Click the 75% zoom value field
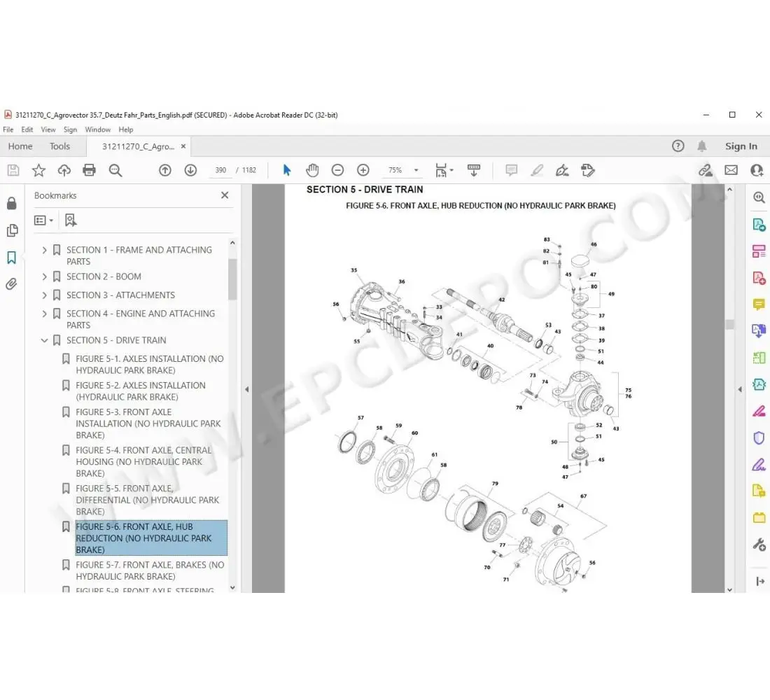 point(395,171)
